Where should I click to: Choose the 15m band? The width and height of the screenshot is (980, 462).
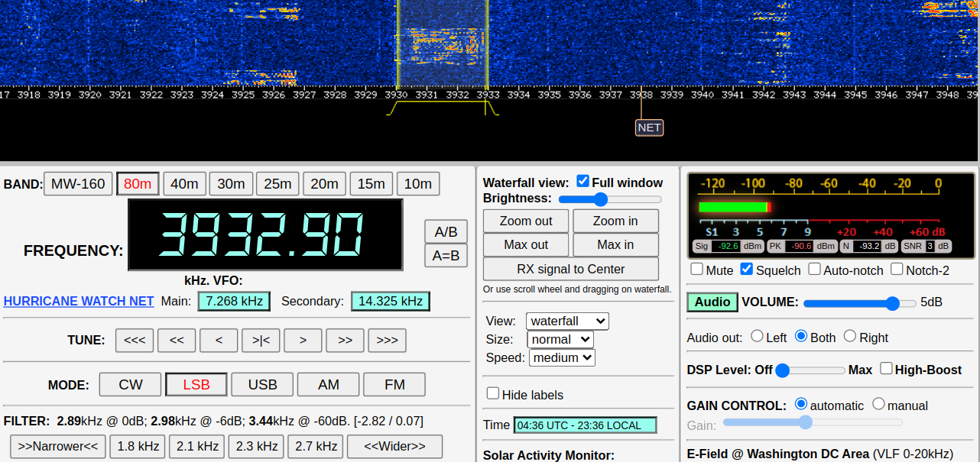pos(372,184)
